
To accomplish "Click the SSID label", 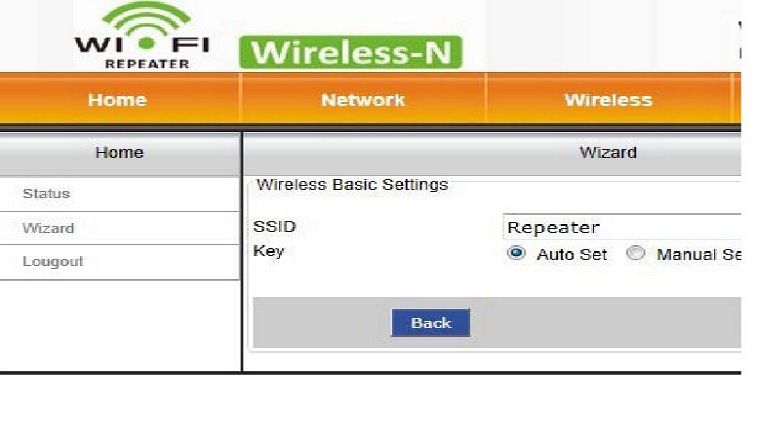I will (x=275, y=226).
